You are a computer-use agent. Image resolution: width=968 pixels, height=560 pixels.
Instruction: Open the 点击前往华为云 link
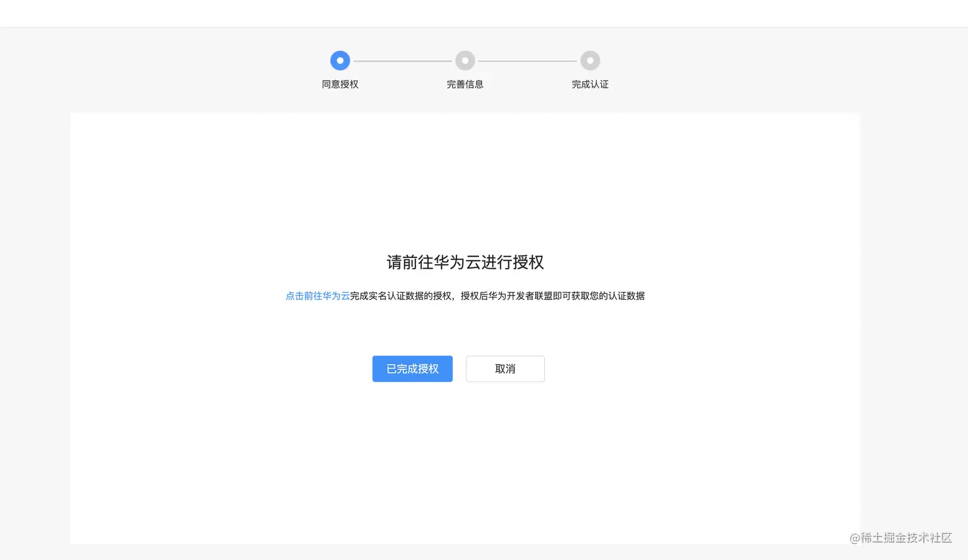tap(318, 296)
